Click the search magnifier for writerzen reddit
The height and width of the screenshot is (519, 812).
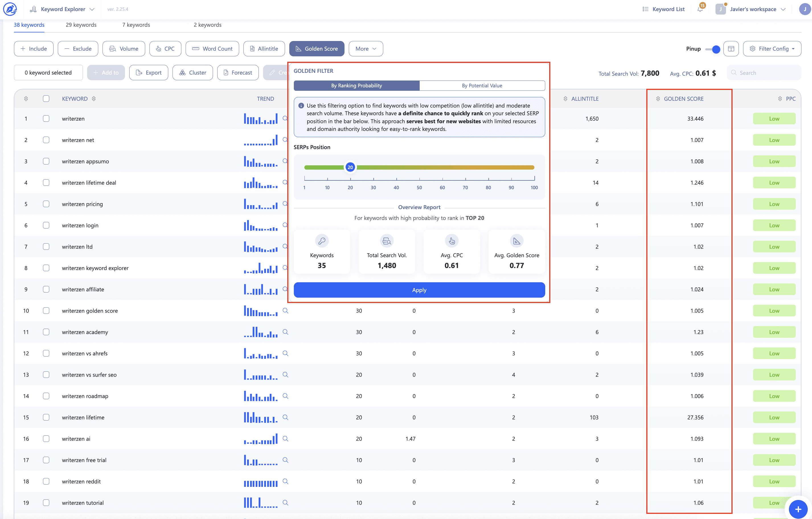[x=285, y=481]
